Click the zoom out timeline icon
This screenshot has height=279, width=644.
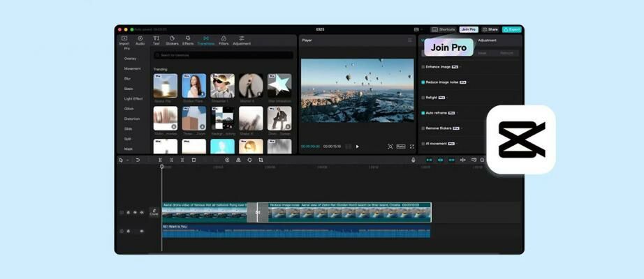[482, 160]
